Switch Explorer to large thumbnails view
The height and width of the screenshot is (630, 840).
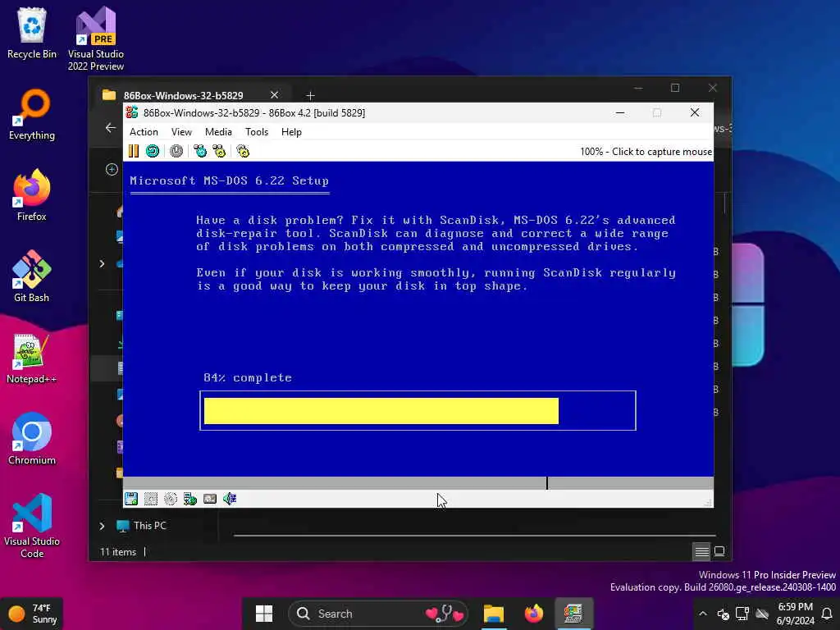coord(719,551)
